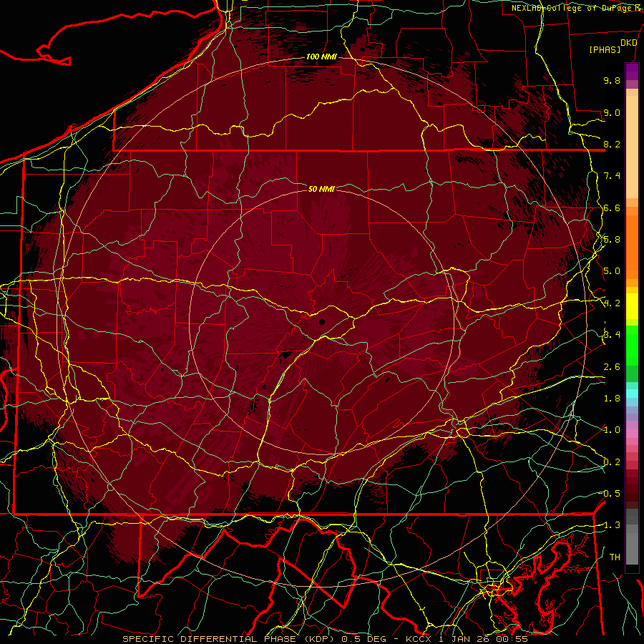Click the black radar site dot at map center
Image resolution: width=644 pixels, height=644 pixels.
(x=321, y=322)
